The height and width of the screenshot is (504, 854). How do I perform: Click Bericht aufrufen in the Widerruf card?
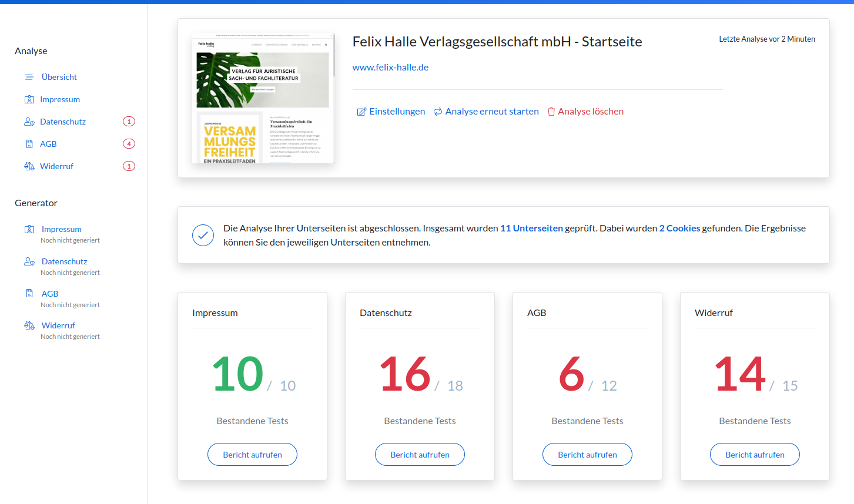click(x=755, y=455)
